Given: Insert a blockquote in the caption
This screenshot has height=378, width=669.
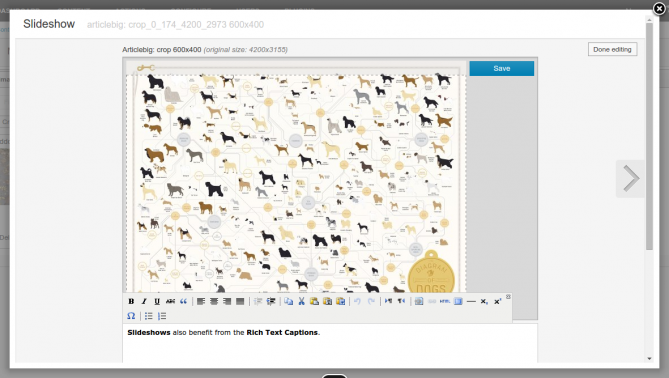Looking at the screenshot, I should [183, 301].
